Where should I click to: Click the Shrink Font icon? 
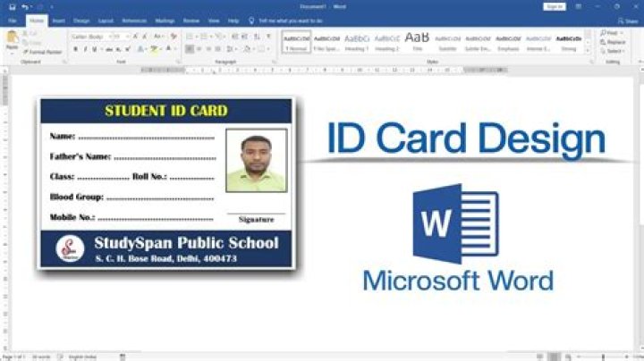(x=145, y=37)
